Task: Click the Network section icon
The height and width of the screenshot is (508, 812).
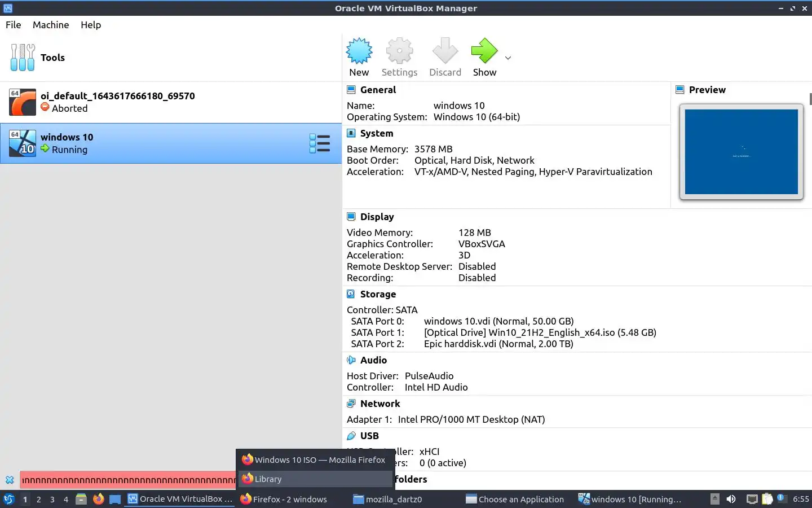Action: tap(351, 404)
